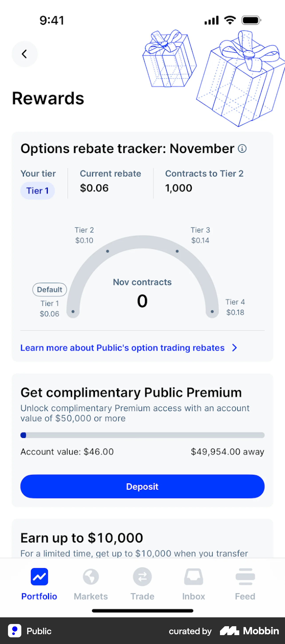This screenshot has height=644, width=285.
Task: Open the Markets globe icon
Action: click(x=91, y=577)
